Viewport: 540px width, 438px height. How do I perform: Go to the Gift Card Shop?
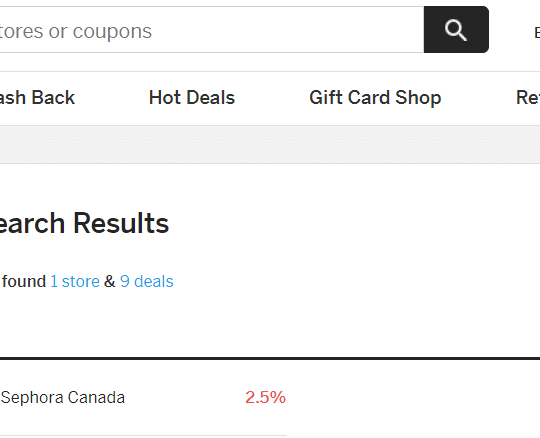tap(375, 97)
